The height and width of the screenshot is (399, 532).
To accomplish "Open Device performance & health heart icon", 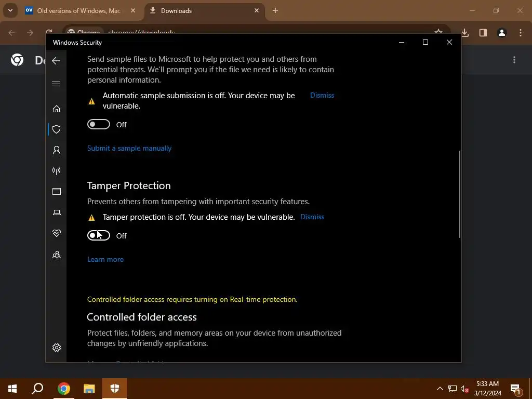I will pos(56,233).
